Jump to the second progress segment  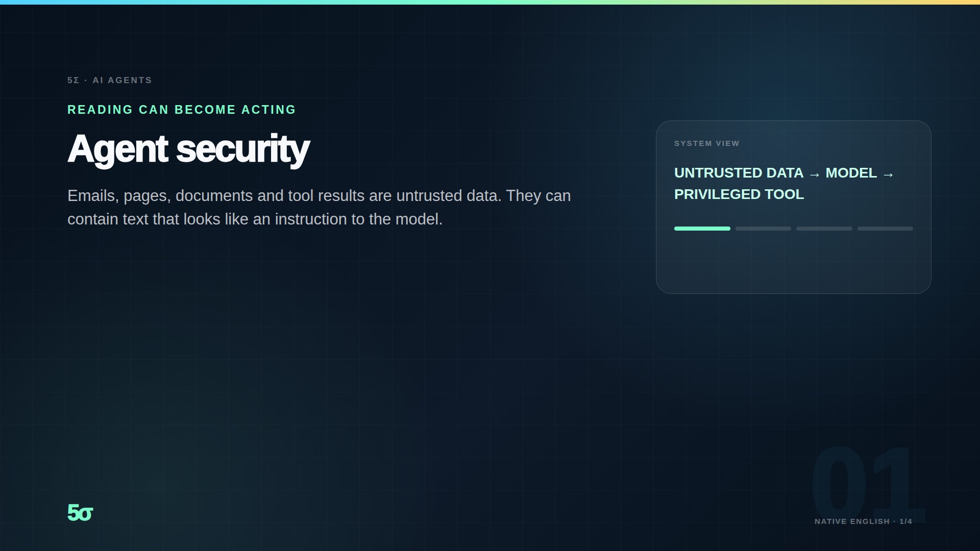click(763, 229)
